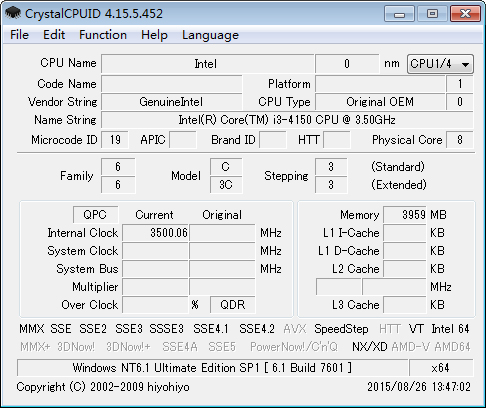Click the Windows NT6.1 Ultimate Edition OS field

pos(213,368)
